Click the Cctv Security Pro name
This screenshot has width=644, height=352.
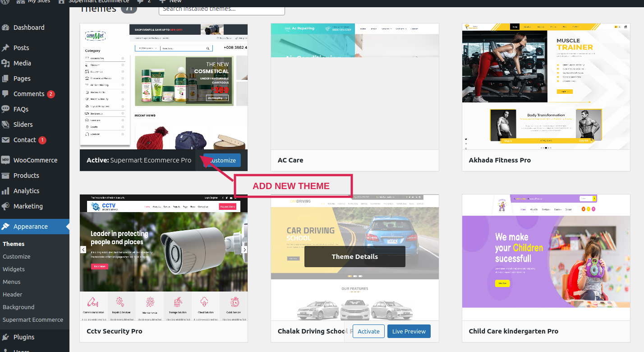pos(115,331)
